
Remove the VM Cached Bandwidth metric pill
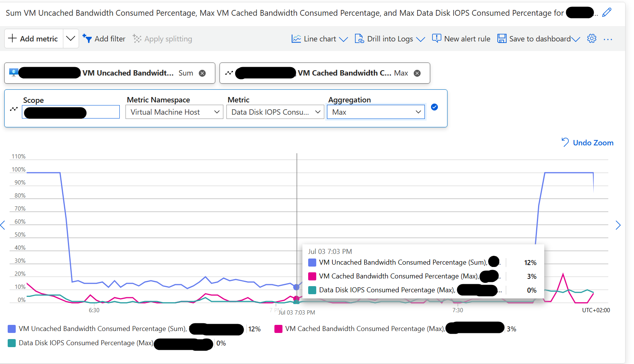pos(417,73)
